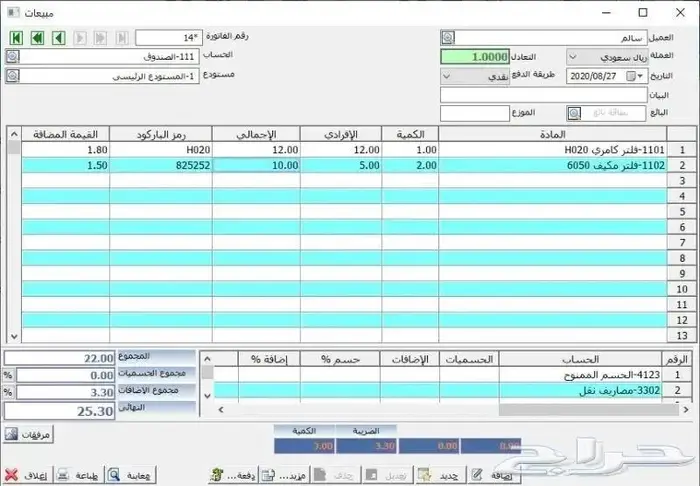Click the الضريبة tax summary value 3.30
Image resolution: width=700 pixels, height=486 pixels.
point(366,446)
